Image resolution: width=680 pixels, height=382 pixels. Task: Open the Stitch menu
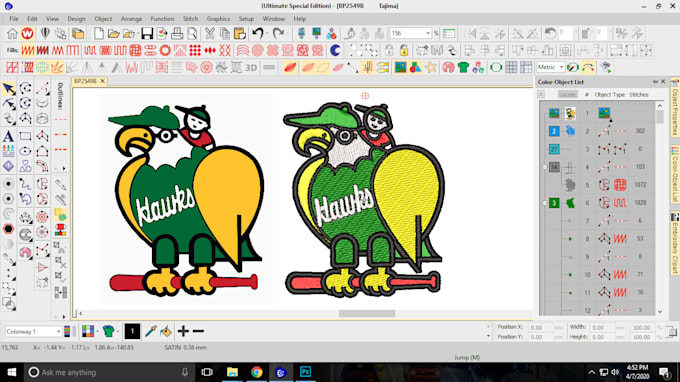pyautogui.click(x=190, y=19)
